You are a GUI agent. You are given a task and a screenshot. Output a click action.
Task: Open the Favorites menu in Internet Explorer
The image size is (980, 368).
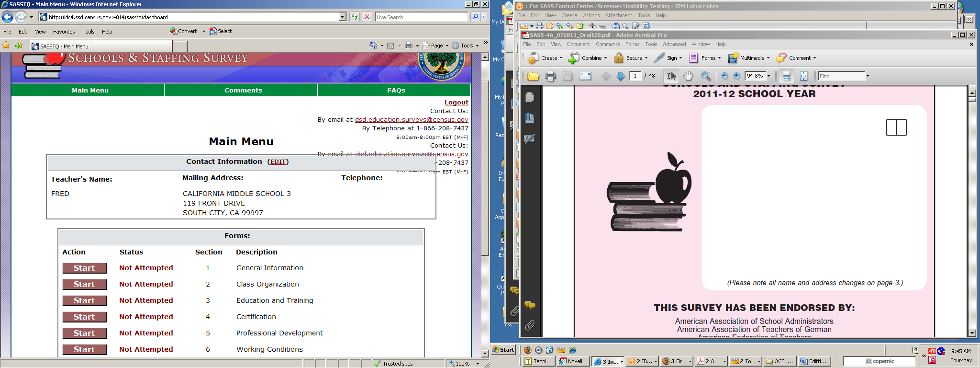(x=64, y=32)
